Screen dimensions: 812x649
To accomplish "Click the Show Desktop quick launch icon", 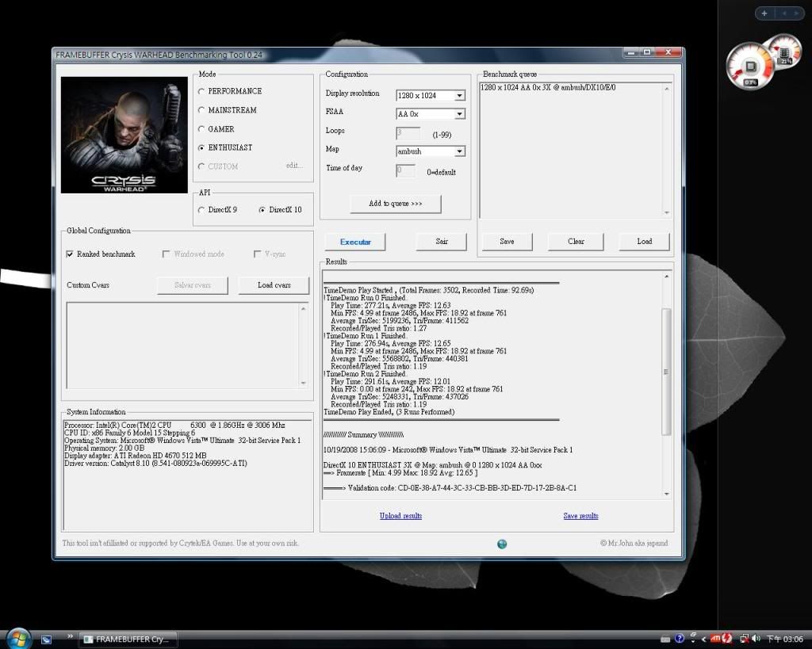I will click(47, 639).
